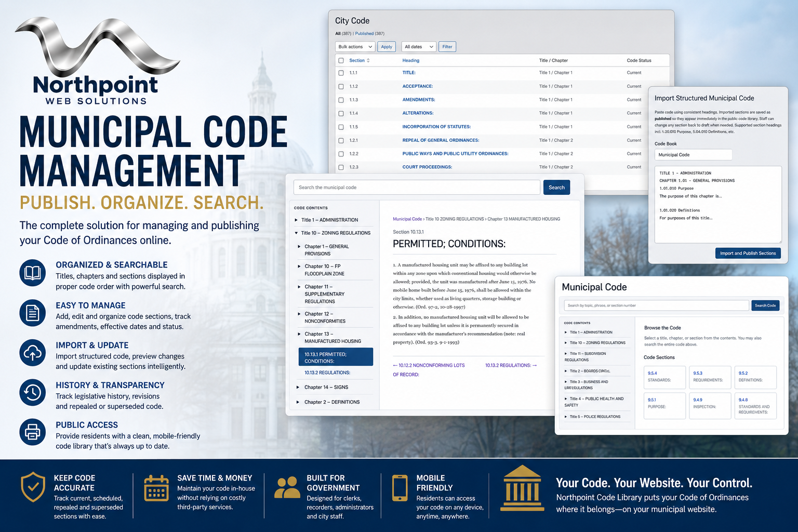Sort by the Heading column header

[411, 61]
